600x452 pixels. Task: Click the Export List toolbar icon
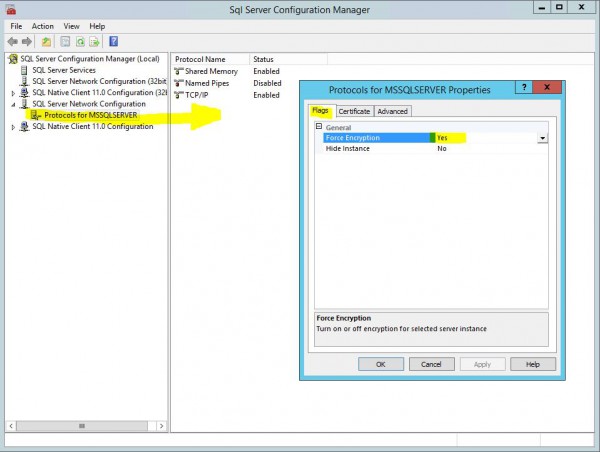(94, 41)
